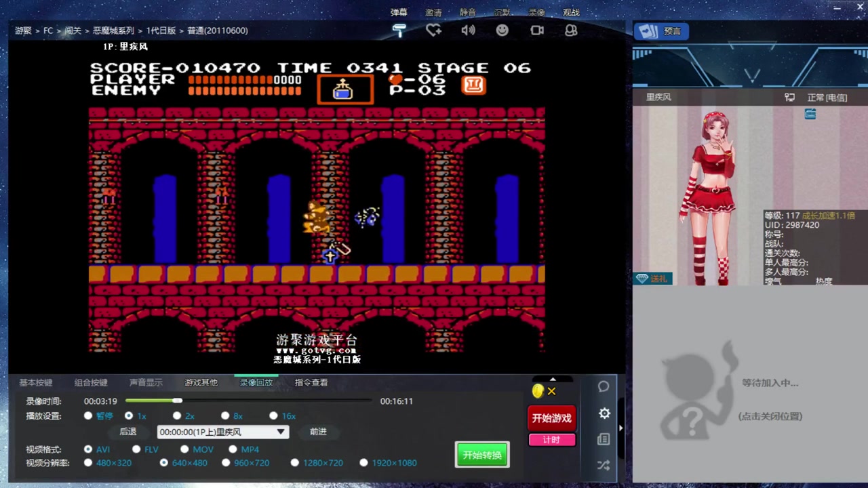This screenshot has width=868, height=488.
Task: Click the yellow X next to the coin
Action: [552, 391]
